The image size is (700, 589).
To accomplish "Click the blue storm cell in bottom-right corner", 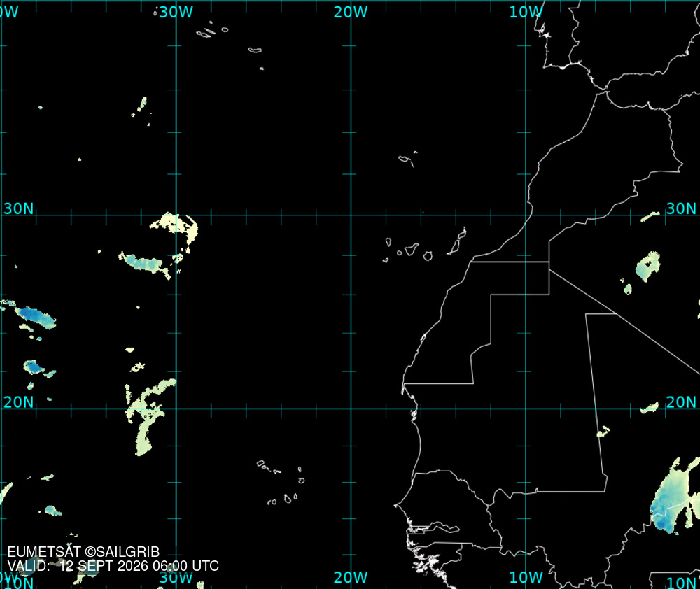I will tap(674, 496).
